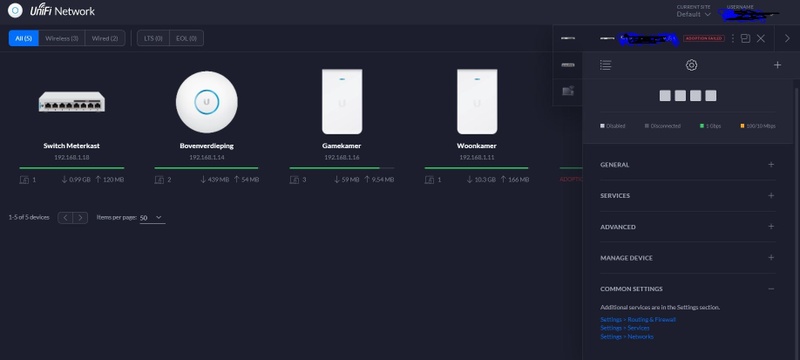
Task: Expand the General section
Action: (688, 165)
